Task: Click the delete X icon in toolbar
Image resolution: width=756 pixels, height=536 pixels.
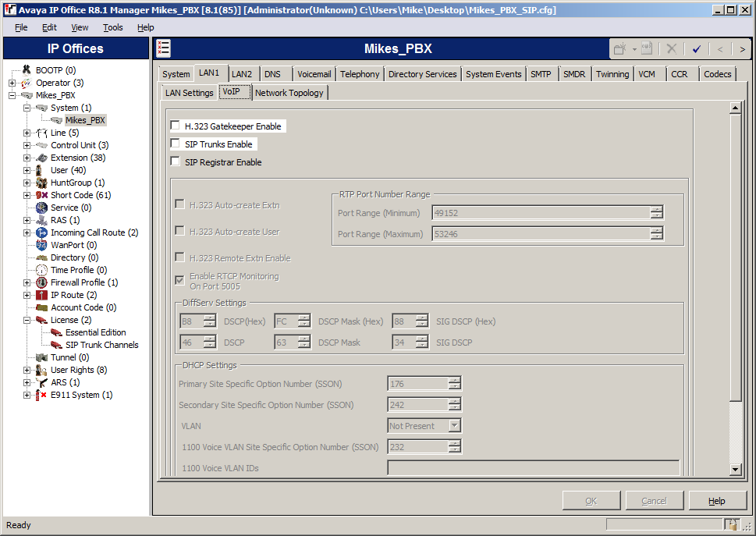Action: (x=671, y=48)
